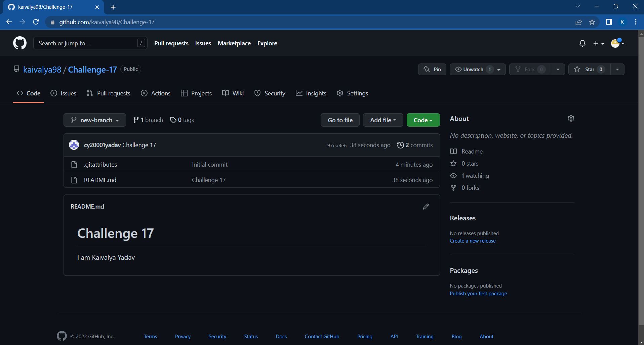This screenshot has height=345, width=644.
Task: Open notifications bell
Action: click(582, 43)
